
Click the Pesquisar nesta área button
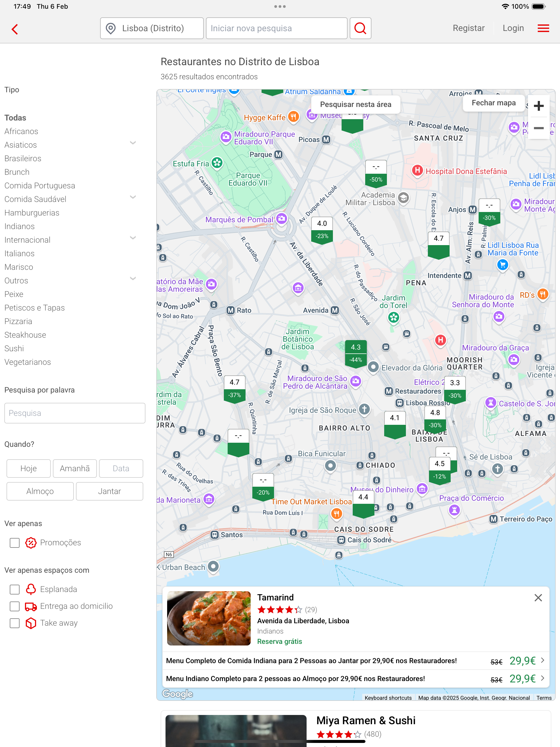(355, 104)
